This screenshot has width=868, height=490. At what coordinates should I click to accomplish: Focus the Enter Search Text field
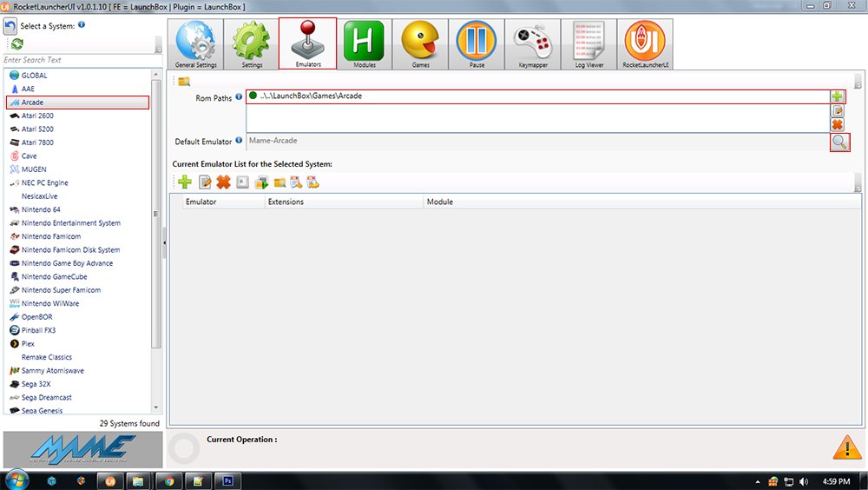[82, 60]
